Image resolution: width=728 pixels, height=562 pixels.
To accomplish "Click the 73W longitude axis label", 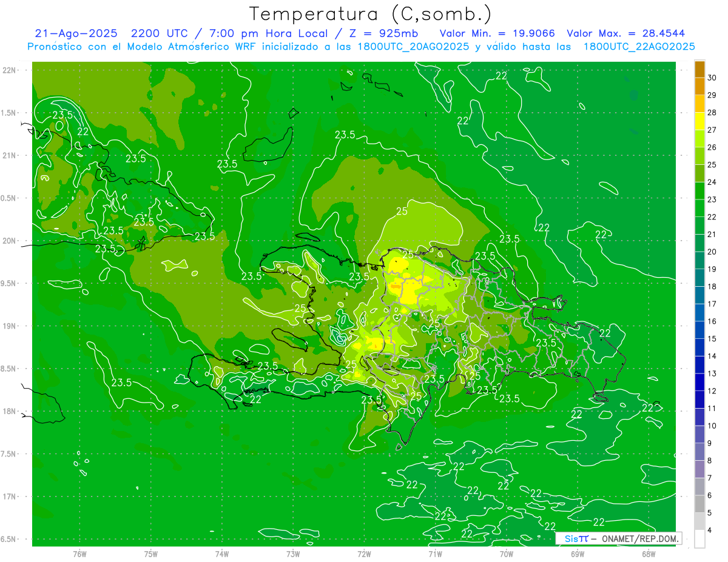I will [293, 554].
